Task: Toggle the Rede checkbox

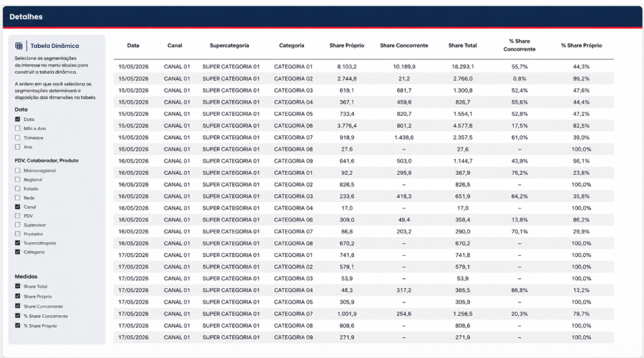Action: coord(17,198)
